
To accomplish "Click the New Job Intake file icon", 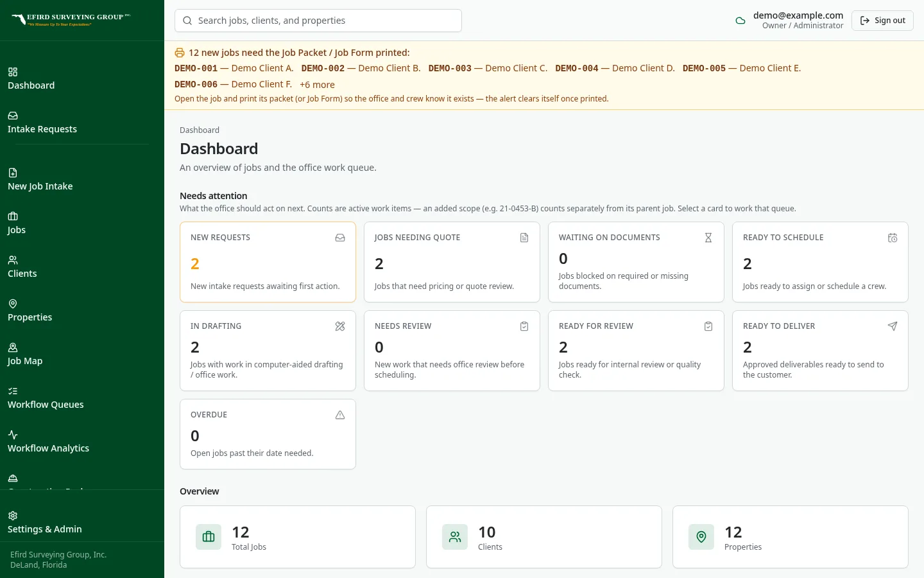I will click(13, 173).
